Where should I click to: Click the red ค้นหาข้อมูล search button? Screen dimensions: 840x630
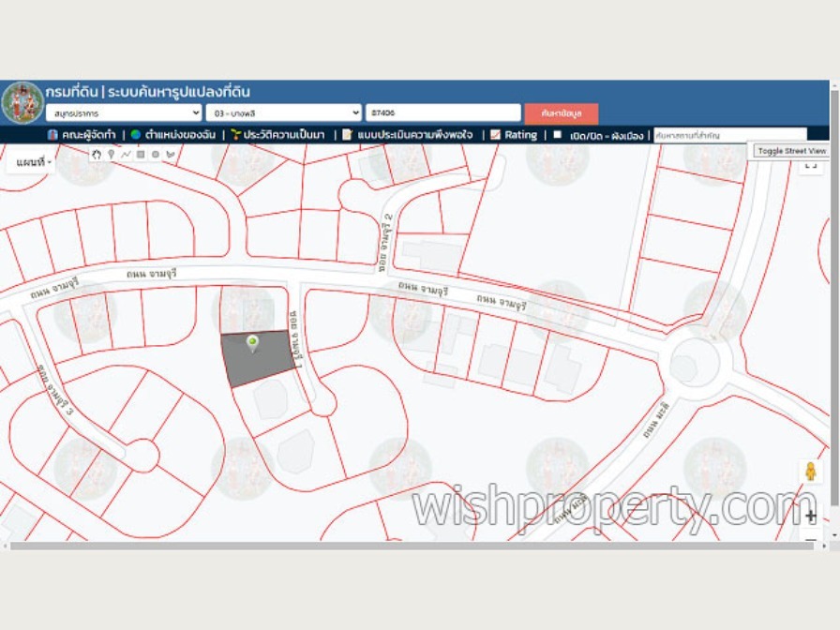(562, 113)
